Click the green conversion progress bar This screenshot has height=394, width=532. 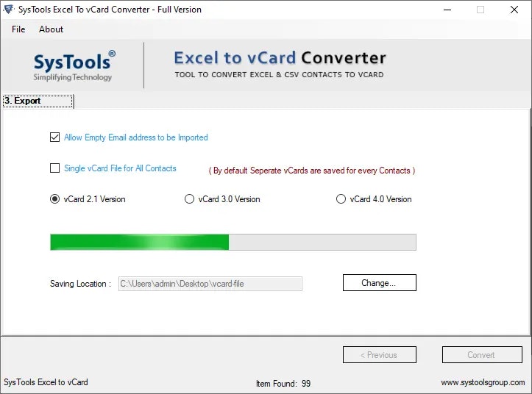pos(233,242)
